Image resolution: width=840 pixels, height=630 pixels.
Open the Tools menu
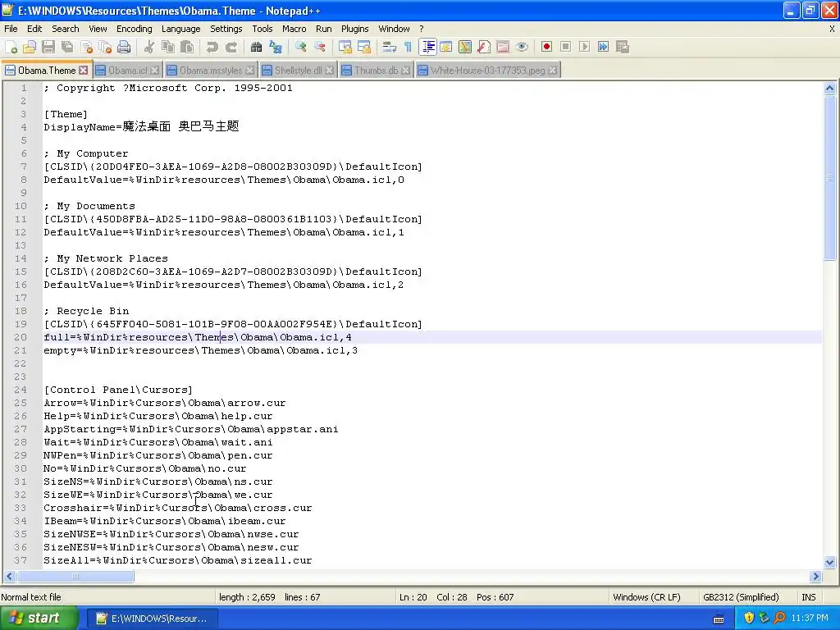[262, 29]
